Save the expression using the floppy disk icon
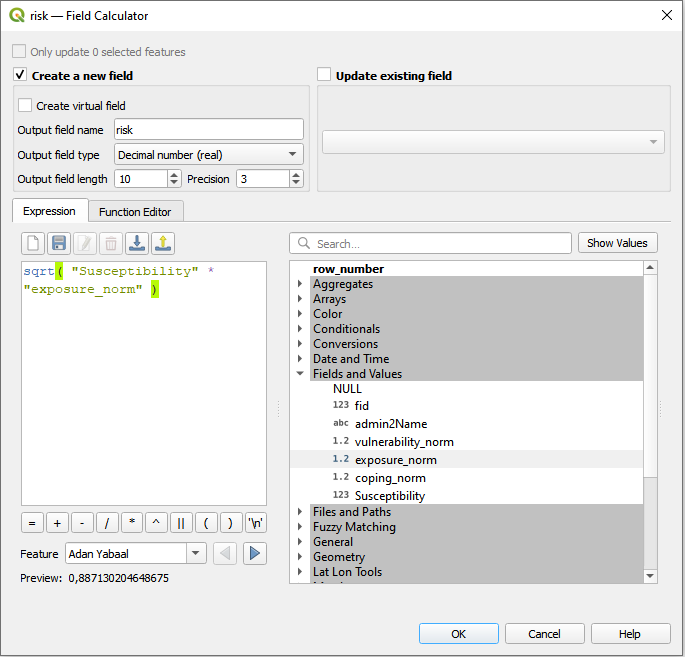The image size is (685, 657). [x=59, y=243]
